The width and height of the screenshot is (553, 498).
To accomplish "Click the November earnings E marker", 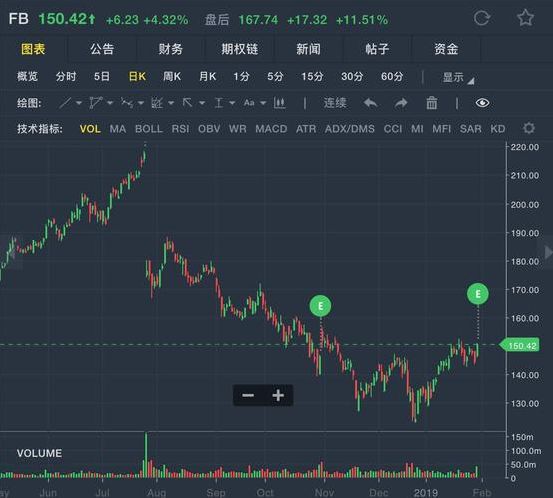I will pos(320,306).
